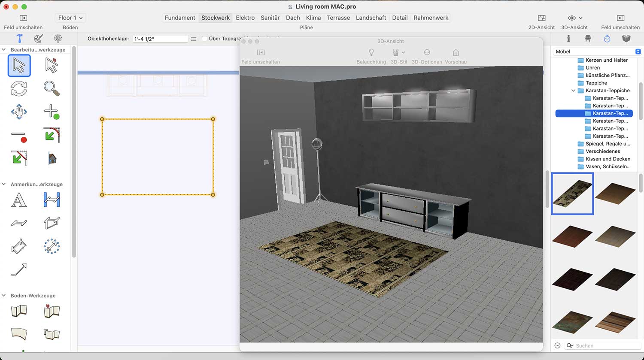Collapse the Karastan-Teppiche folder
This screenshot has height=360, width=644.
573,91
